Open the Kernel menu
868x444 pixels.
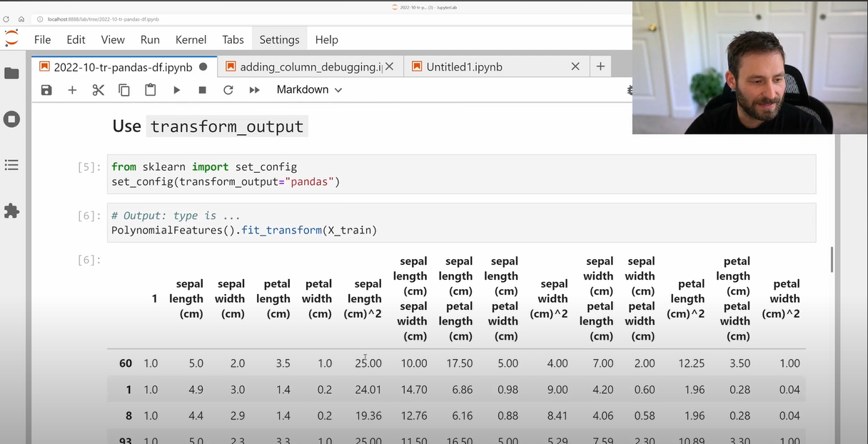point(191,40)
